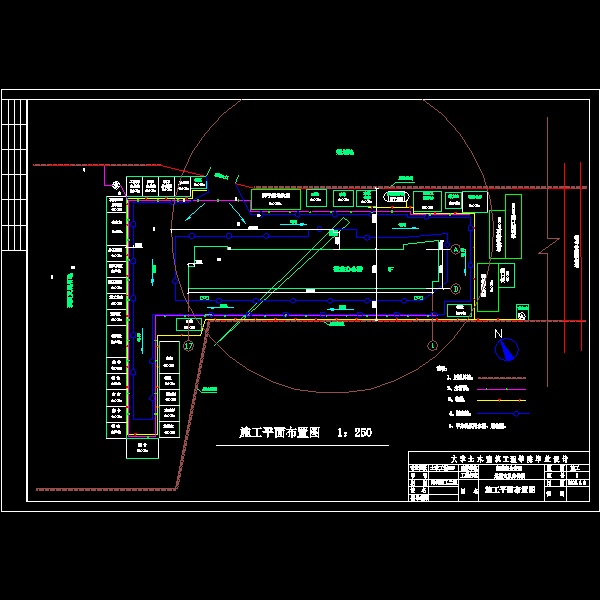Viewport: 600px width, 600px height.
Task: Select the boxed symbol where the yellow line ends
Action: pos(522,313)
